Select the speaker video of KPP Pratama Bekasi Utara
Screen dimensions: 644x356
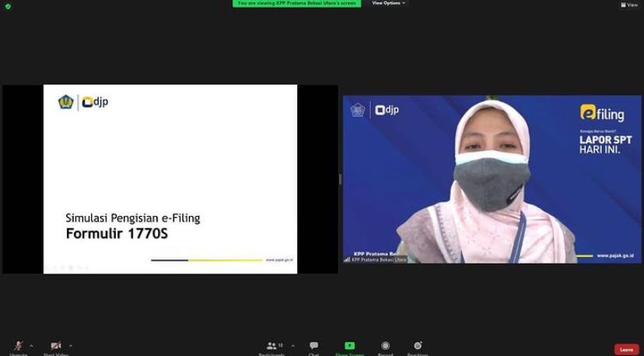click(492, 179)
